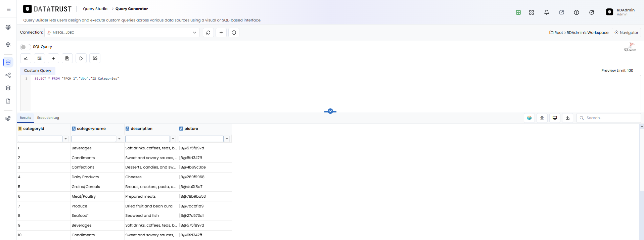Screen dimensions: 644x240
Task: Open the help question mark icon
Action: pos(577,12)
